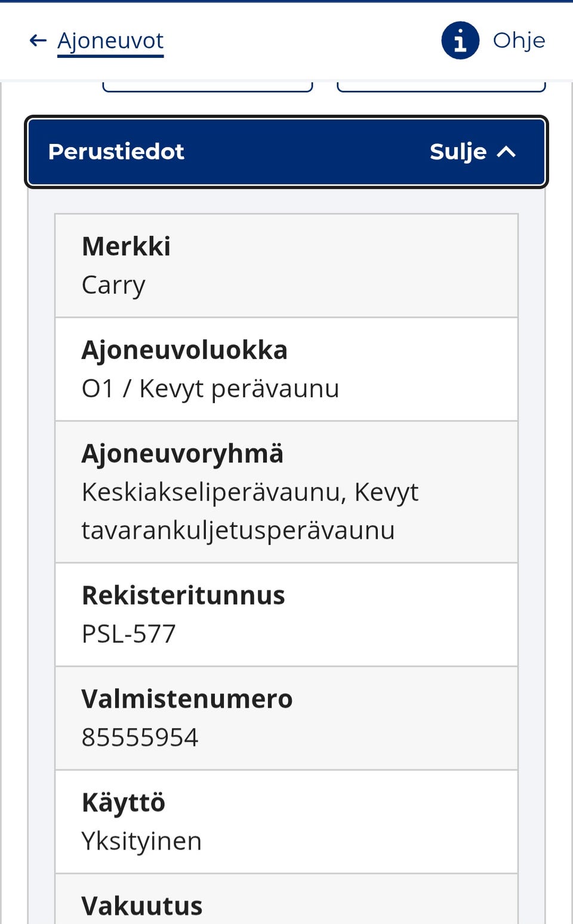Click the Keskiakseliperävaunu description text
This screenshot has width=573, height=924.
(x=250, y=511)
